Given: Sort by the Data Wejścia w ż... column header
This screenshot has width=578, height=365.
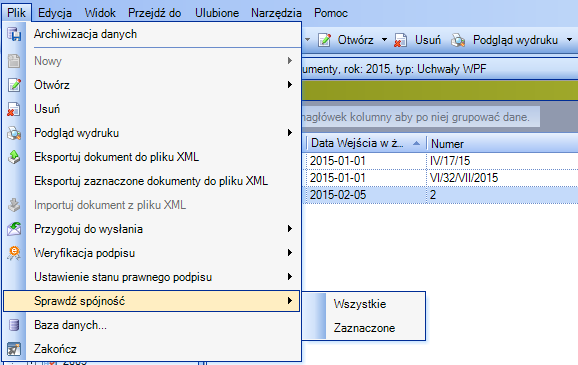Looking at the screenshot, I should click(366, 143).
